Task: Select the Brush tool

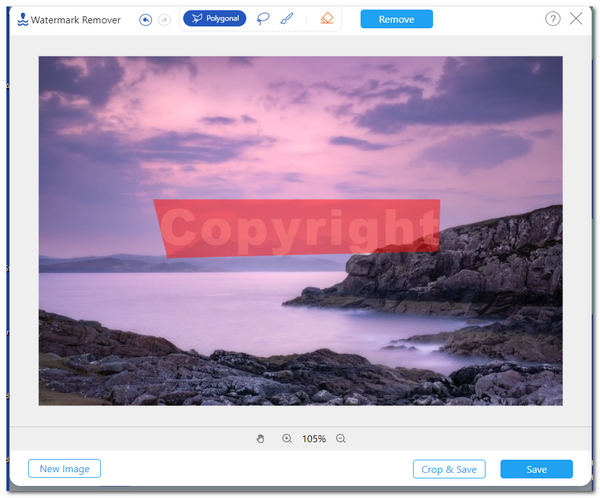Action: 287,18
